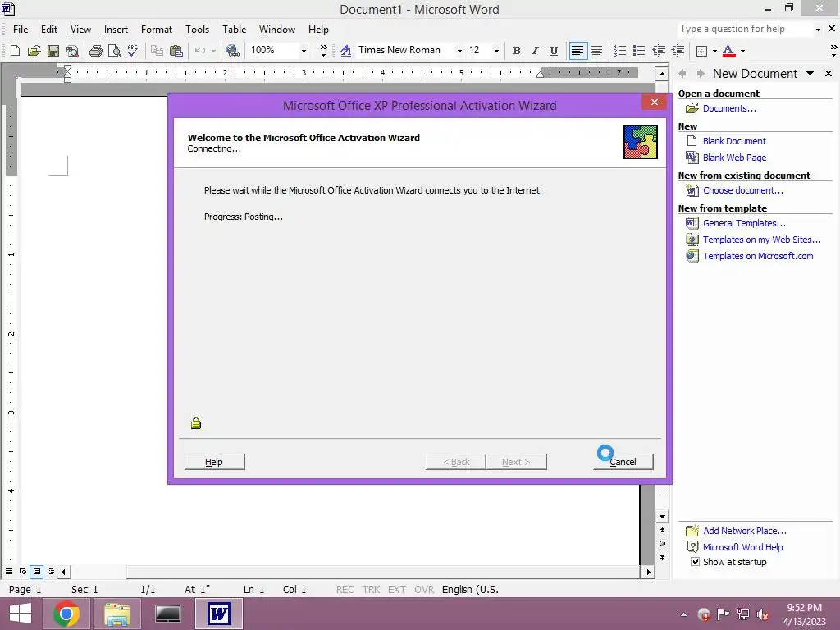840x630 pixels.
Task: Toggle Align Left button
Action: coord(577,51)
